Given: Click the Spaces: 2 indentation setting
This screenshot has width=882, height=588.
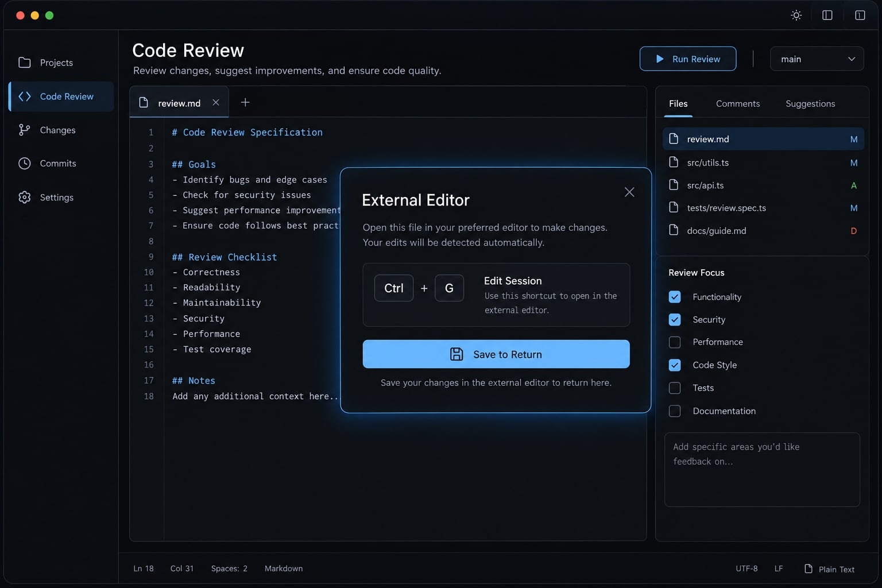Looking at the screenshot, I should (x=229, y=568).
